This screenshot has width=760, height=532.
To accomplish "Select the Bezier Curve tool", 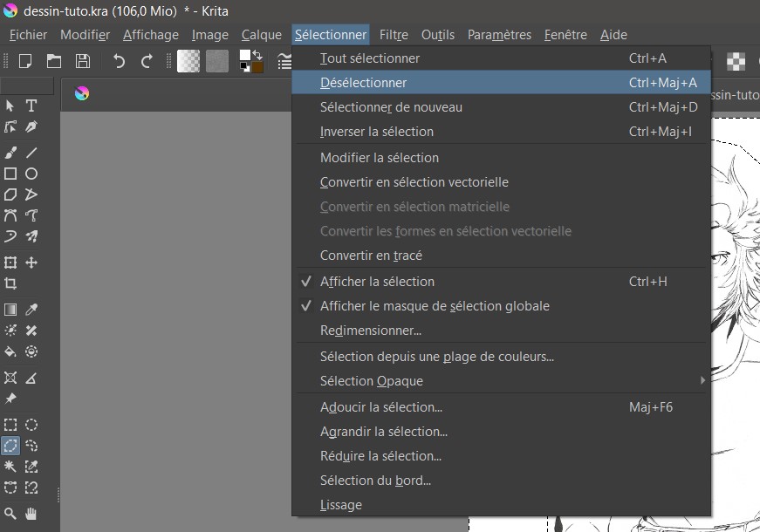I will pyautogui.click(x=10, y=215).
